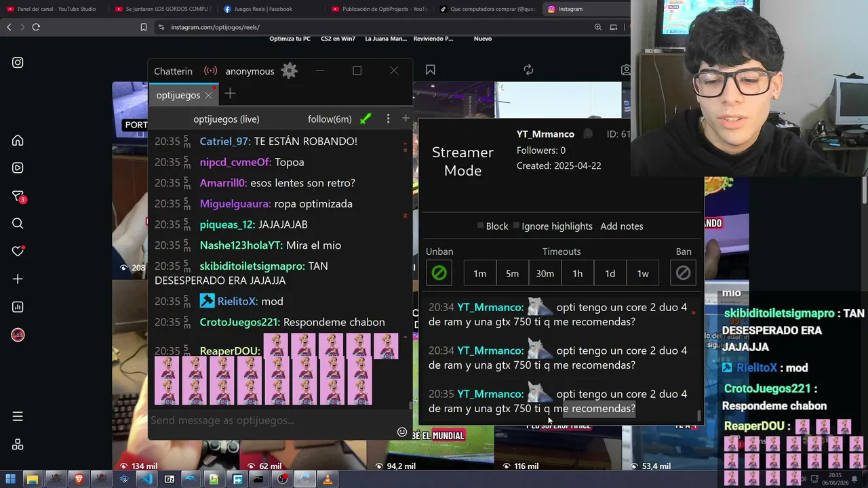
Task: Unban the user with the green icon
Action: (x=439, y=273)
